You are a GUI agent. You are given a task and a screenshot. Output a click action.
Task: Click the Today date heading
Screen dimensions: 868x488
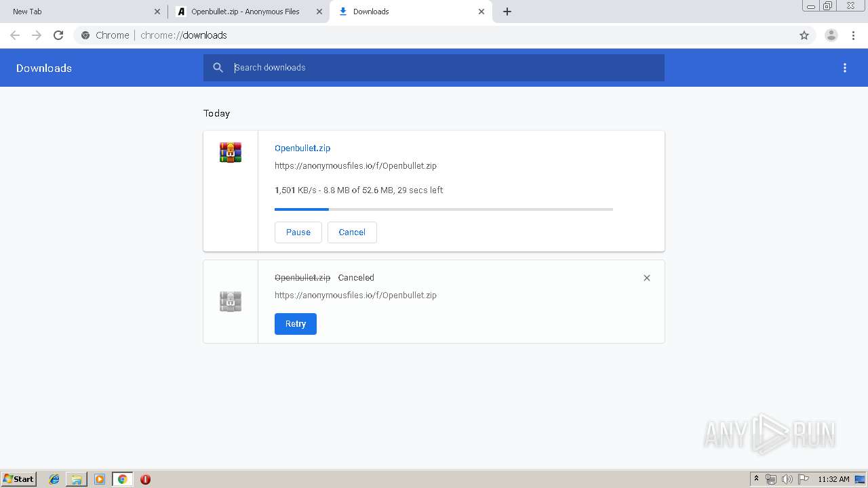(x=217, y=113)
